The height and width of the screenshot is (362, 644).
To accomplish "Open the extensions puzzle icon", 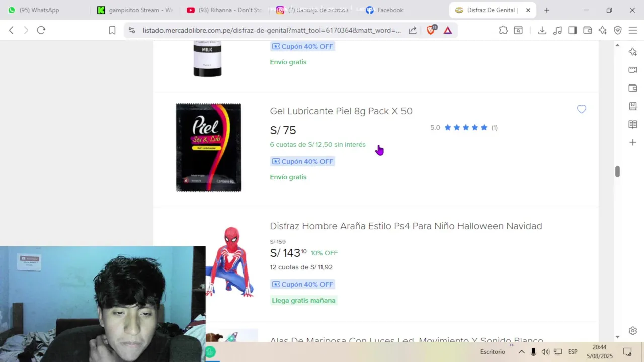I will [x=503, y=30].
